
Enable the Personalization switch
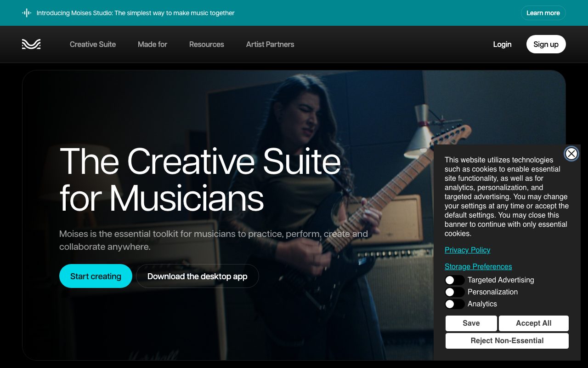pos(454,292)
